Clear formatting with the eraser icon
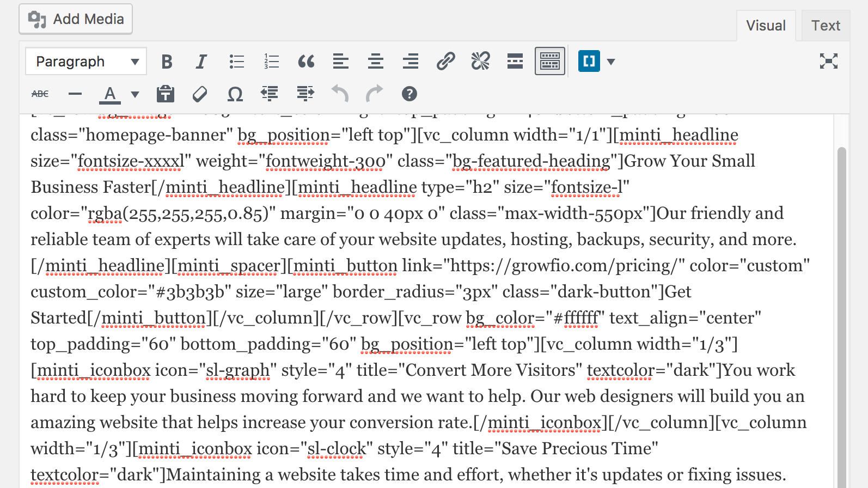Image resolution: width=868 pixels, height=488 pixels. tap(200, 94)
